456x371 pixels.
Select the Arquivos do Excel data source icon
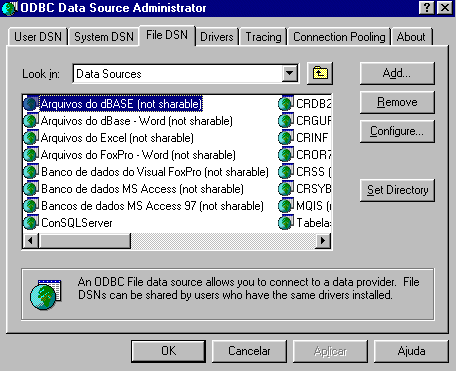[31, 137]
